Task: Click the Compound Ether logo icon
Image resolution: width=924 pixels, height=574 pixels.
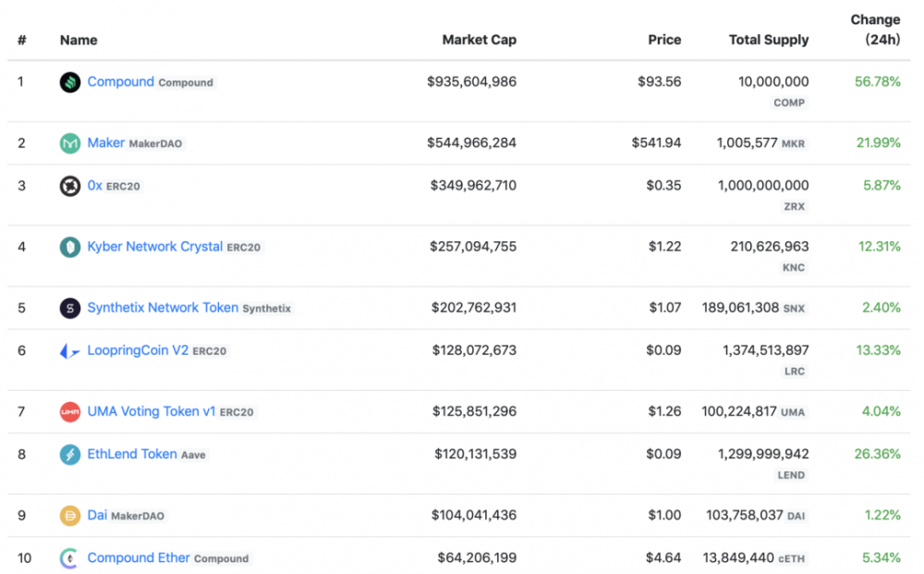Action: [x=70, y=558]
